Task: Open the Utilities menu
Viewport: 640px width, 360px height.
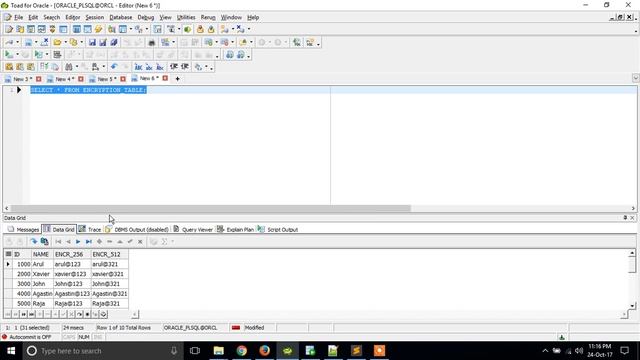Action: (186, 18)
